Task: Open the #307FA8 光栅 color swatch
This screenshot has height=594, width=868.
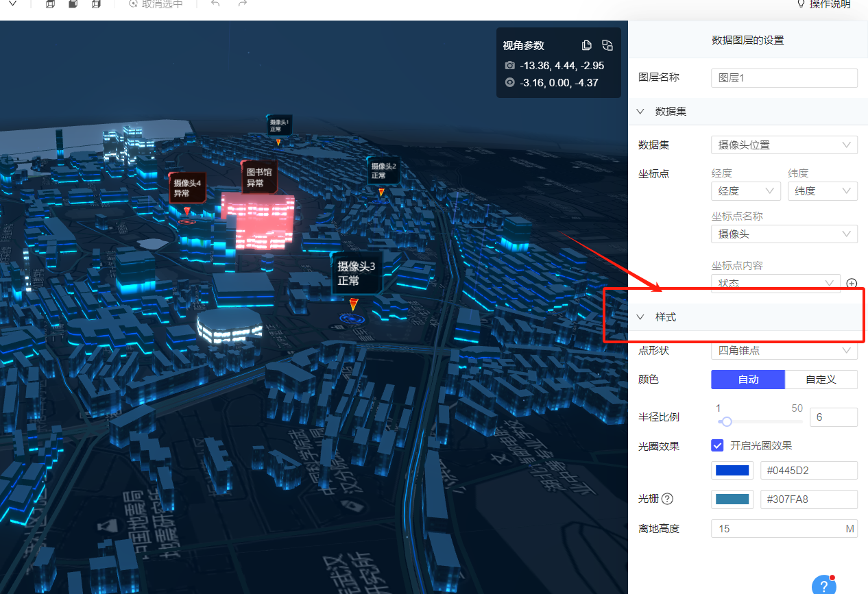Action: pos(732,499)
